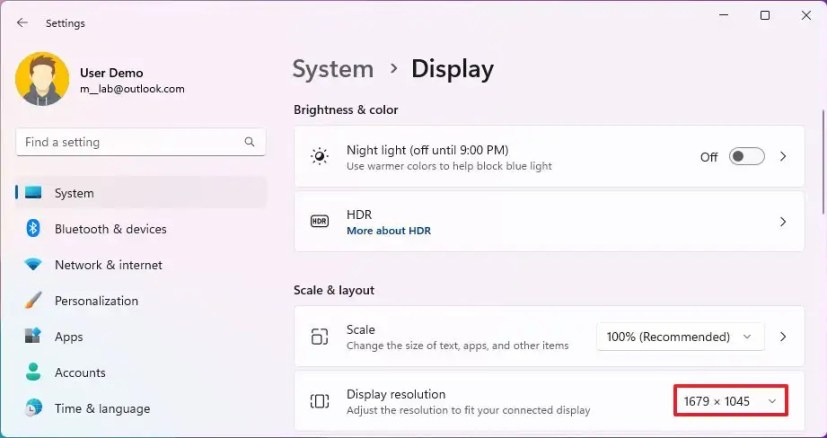Open Time & language settings

pos(141,408)
